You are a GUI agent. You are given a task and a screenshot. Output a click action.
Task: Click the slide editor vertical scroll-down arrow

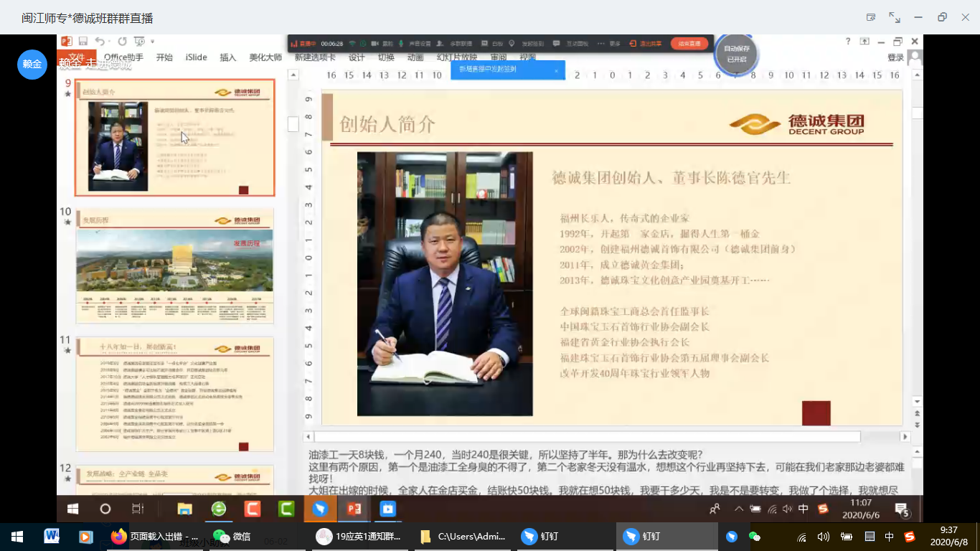pos(917,401)
